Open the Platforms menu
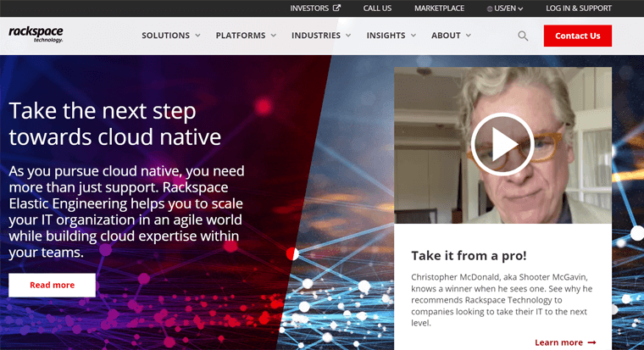The width and height of the screenshot is (644, 350). pos(241,36)
